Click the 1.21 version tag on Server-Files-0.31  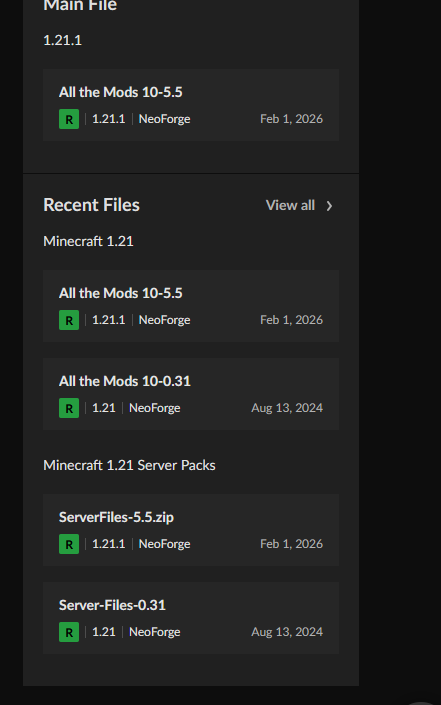(x=104, y=632)
